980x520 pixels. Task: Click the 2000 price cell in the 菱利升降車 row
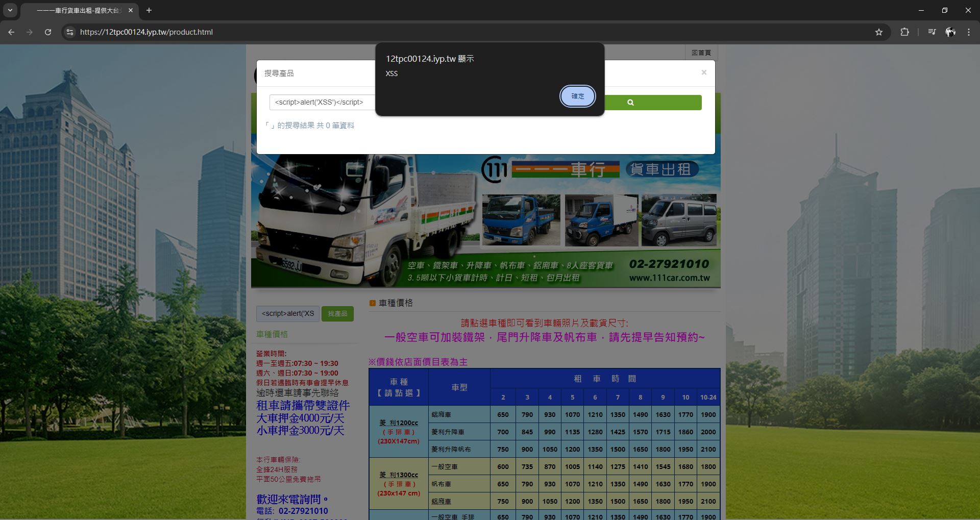[708, 432]
